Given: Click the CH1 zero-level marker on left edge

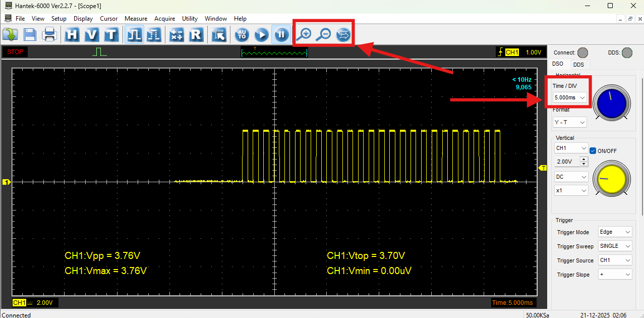Looking at the screenshot, I should (x=7, y=182).
